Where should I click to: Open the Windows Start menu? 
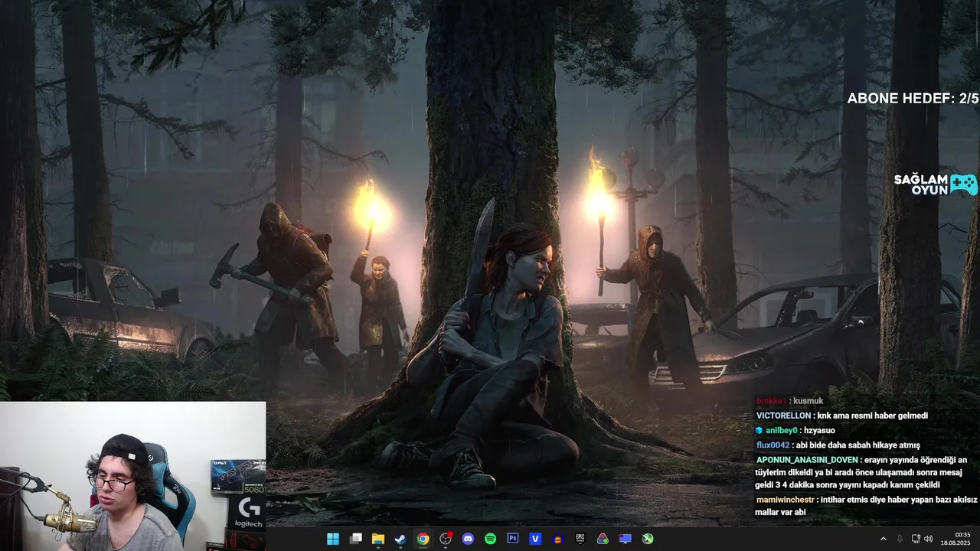click(x=333, y=539)
